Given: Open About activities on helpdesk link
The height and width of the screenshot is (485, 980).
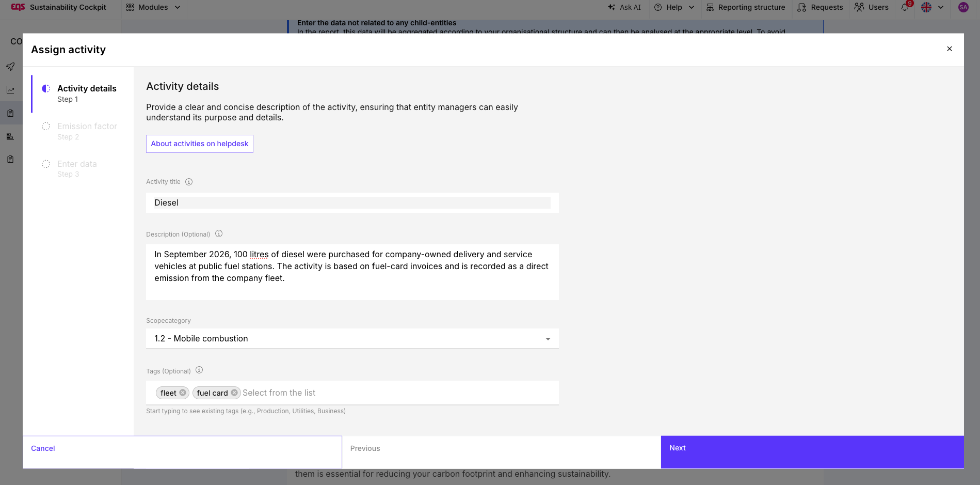Looking at the screenshot, I should tap(200, 144).
